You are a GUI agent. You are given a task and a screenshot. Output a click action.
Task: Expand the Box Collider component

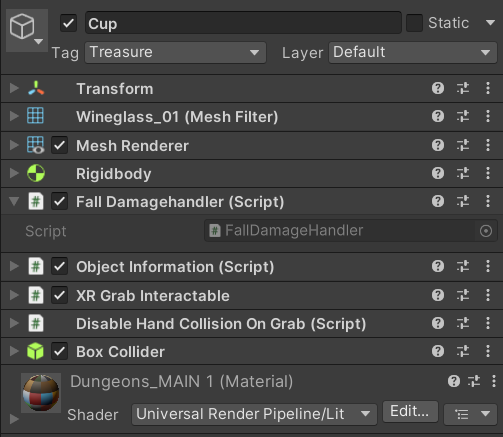(x=14, y=351)
